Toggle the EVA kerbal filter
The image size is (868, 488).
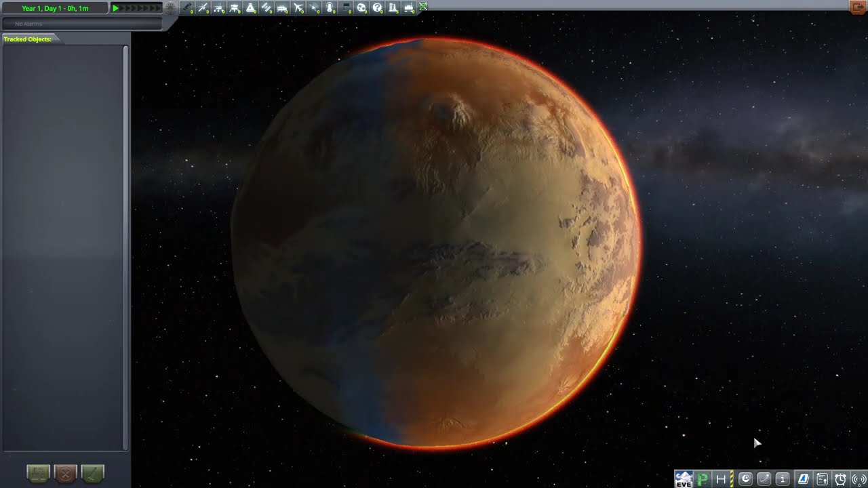[330, 7]
